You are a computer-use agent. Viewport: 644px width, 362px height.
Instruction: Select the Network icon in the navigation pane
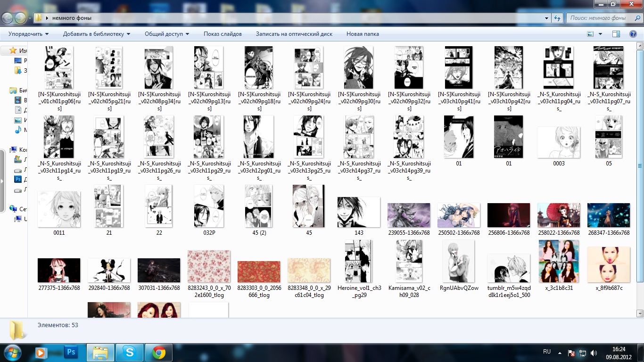[x=13, y=209]
